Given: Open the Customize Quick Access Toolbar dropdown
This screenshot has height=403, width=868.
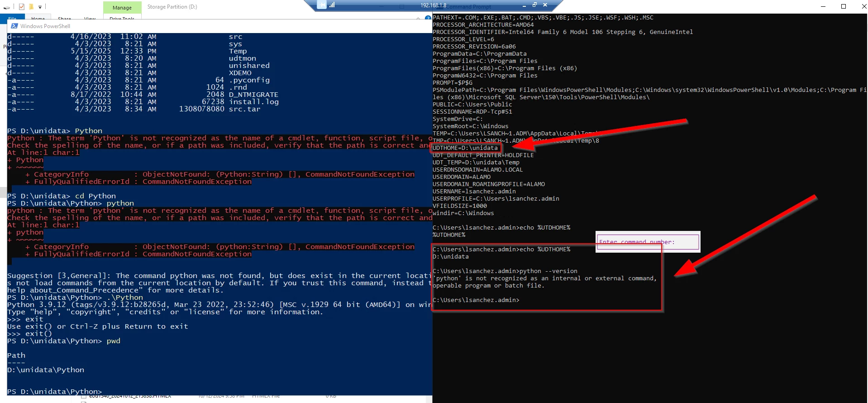Looking at the screenshot, I should pos(40,7).
